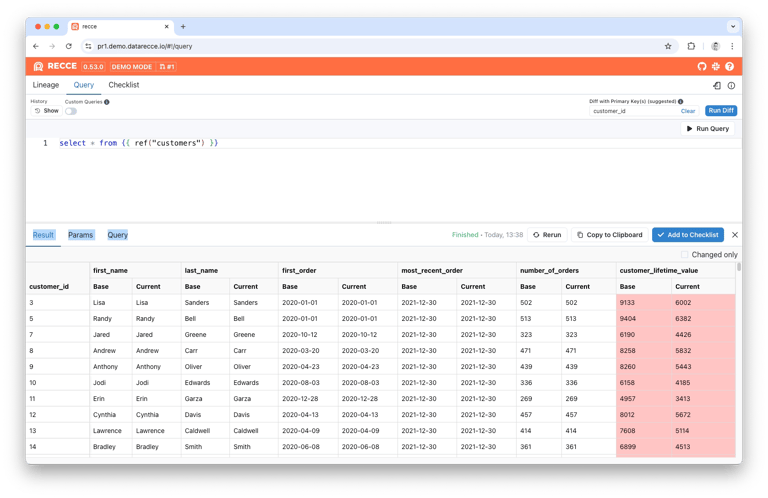Open the GitHub icon in orange header

point(702,66)
